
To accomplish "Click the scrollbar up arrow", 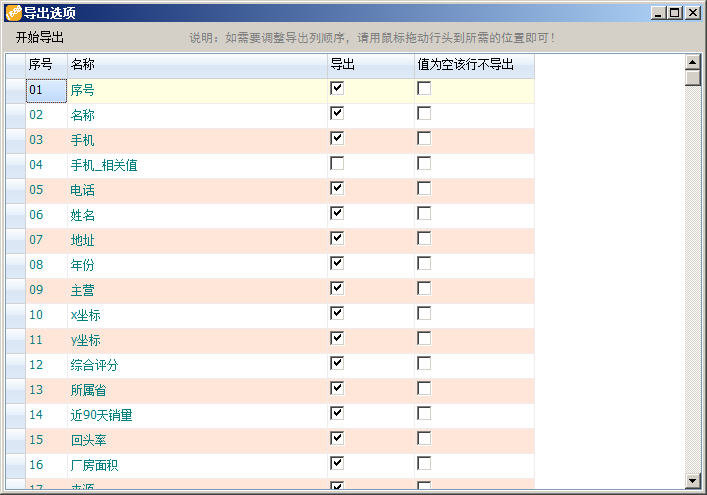I will coord(692,62).
